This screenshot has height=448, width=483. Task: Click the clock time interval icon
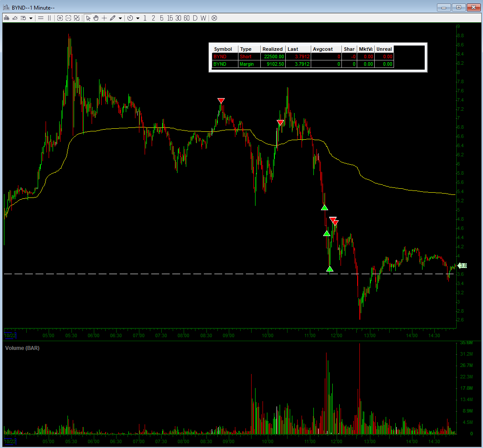(130, 18)
